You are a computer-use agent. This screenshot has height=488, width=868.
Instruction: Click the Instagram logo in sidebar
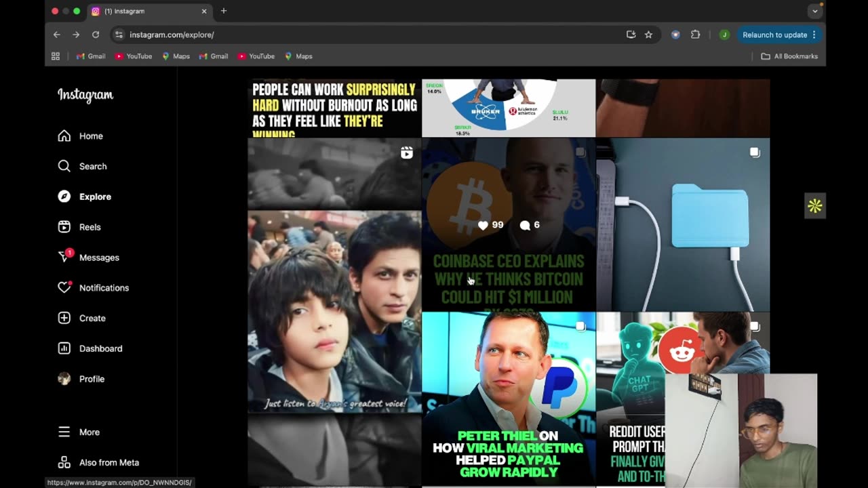pos(85,96)
